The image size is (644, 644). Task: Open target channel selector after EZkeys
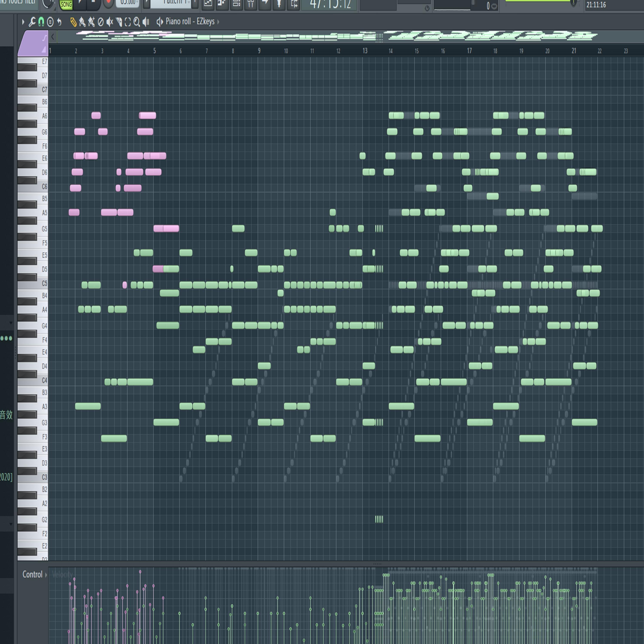coord(218,22)
